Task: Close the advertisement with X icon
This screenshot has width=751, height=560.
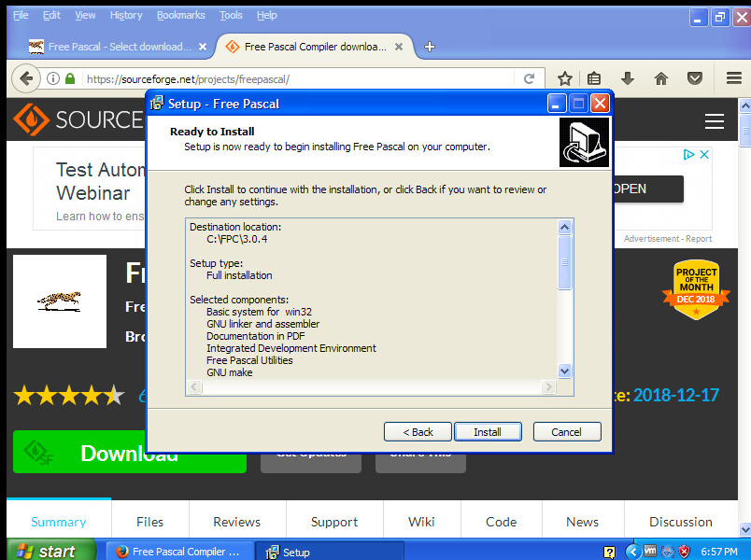Action: 704,155
